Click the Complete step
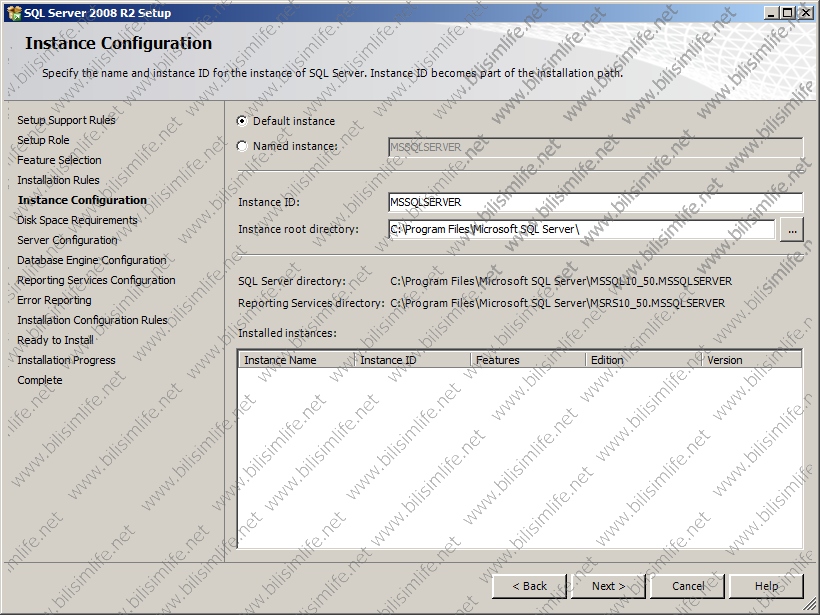The image size is (820, 615). (x=39, y=380)
